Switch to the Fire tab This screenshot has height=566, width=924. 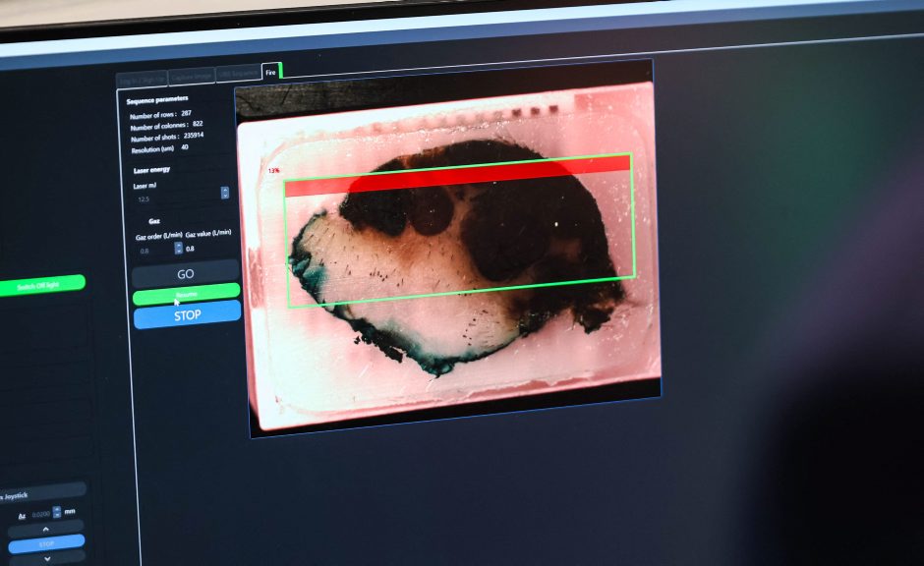pyautogui.click(x=271, y=73)
